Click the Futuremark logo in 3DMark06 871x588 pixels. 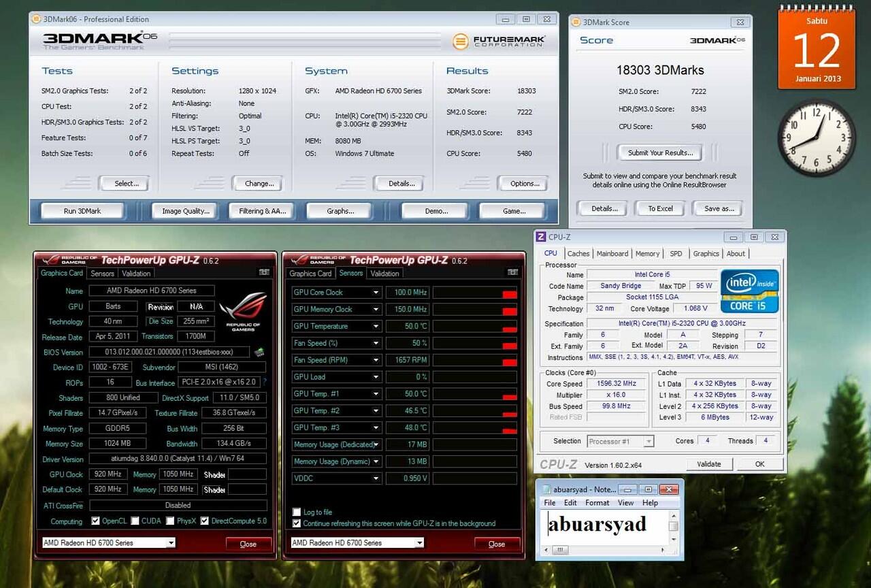click(x=499, y=42)
